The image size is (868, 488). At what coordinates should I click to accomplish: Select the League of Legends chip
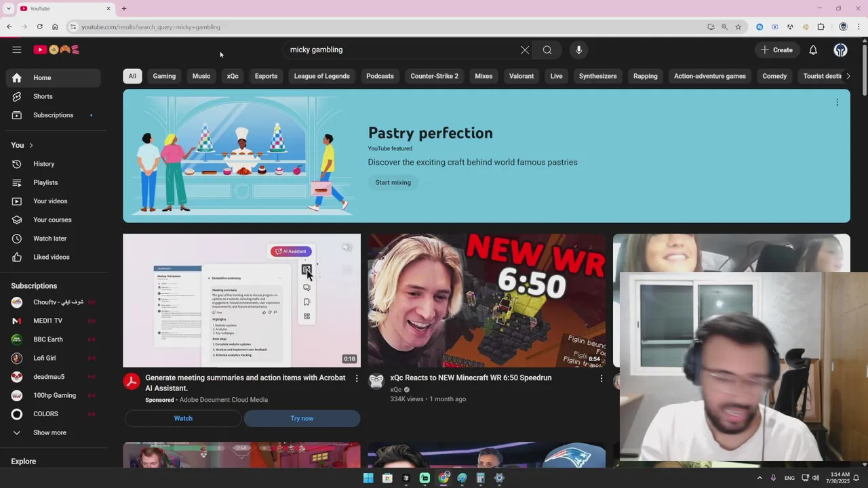pyautogui.click(x=322, y=76)
